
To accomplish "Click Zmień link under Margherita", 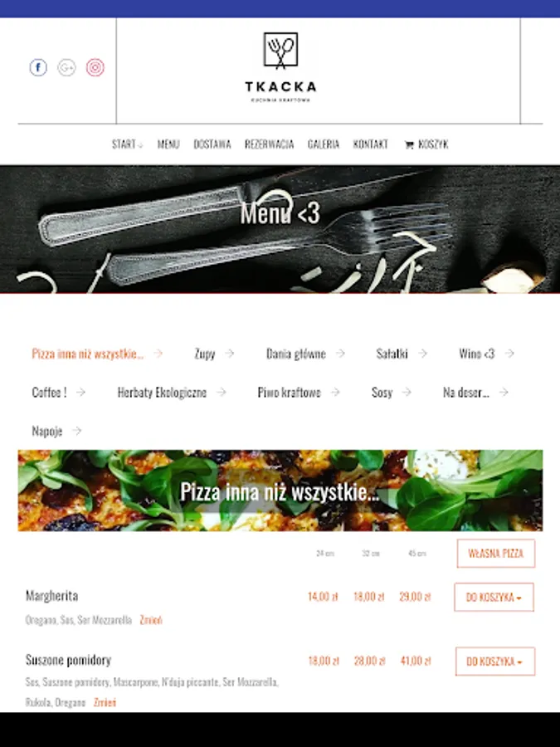I will pyautogui.click(x=151, y=620).
